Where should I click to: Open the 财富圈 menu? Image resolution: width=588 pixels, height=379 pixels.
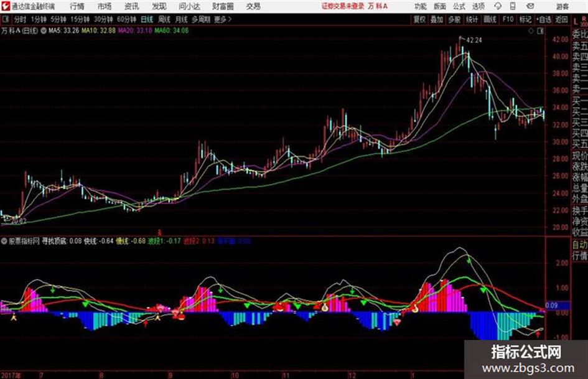pyautogui.click(x=223, y=6)
